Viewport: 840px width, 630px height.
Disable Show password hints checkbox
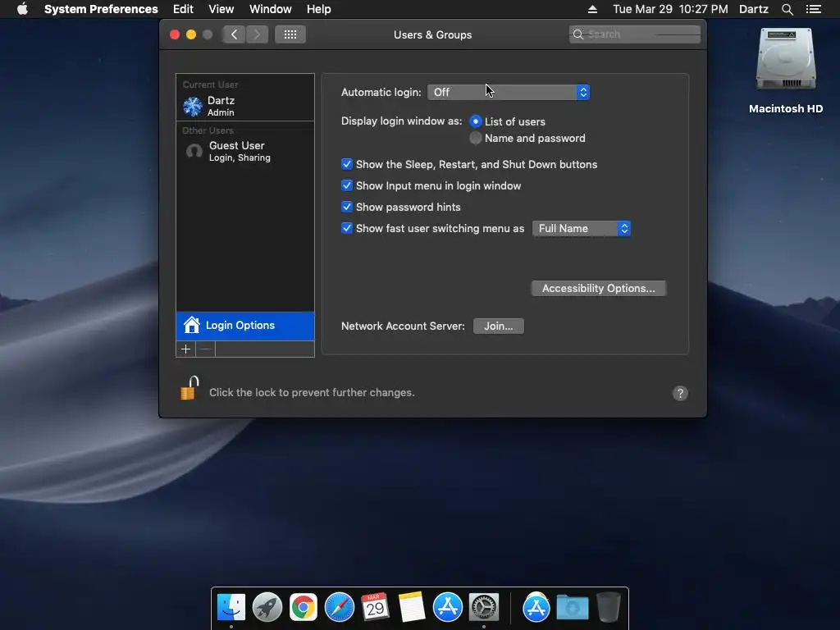[347, 207]
